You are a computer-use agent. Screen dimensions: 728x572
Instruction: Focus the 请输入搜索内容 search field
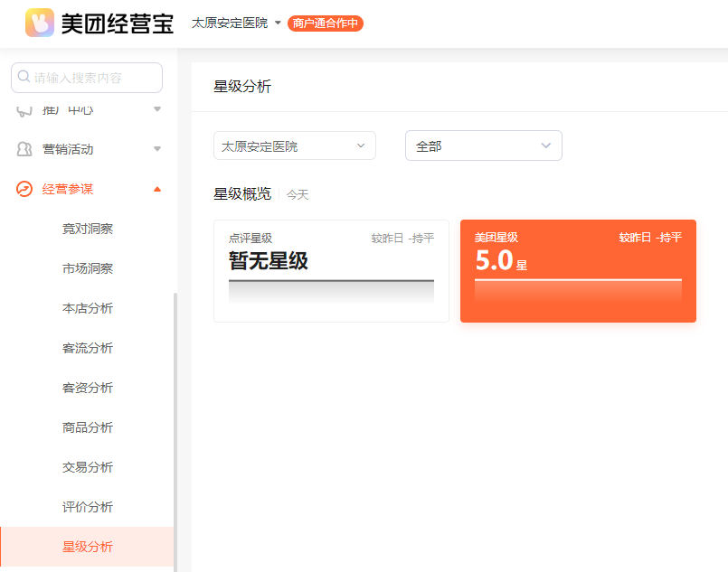click(87, 78)
